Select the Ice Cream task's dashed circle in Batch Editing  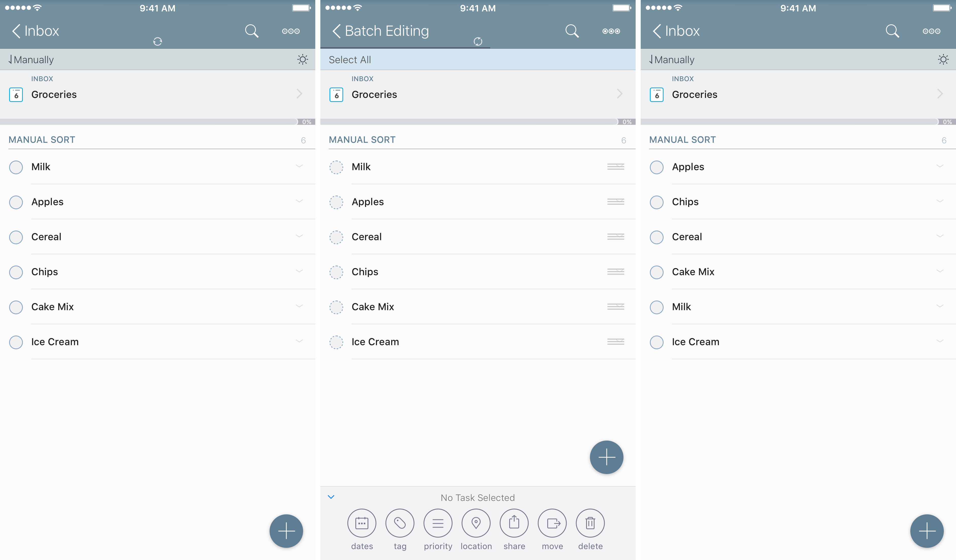(336, 342)
